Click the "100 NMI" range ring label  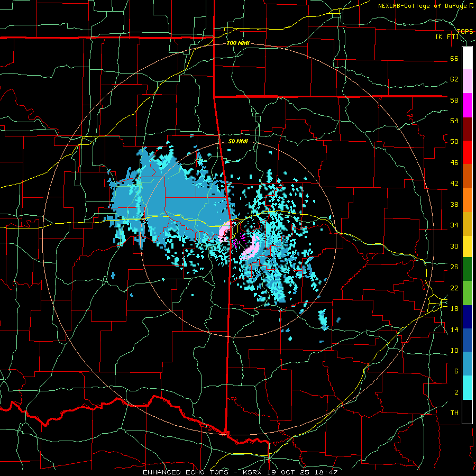238,43
